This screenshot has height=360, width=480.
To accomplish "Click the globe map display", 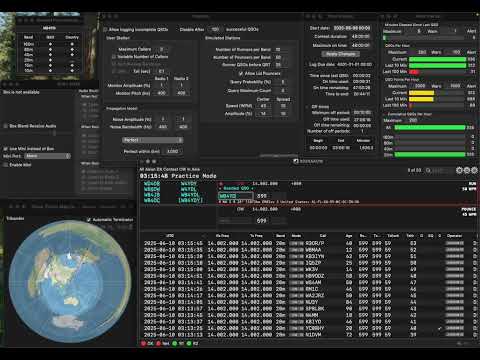I will tap(70, 282).
